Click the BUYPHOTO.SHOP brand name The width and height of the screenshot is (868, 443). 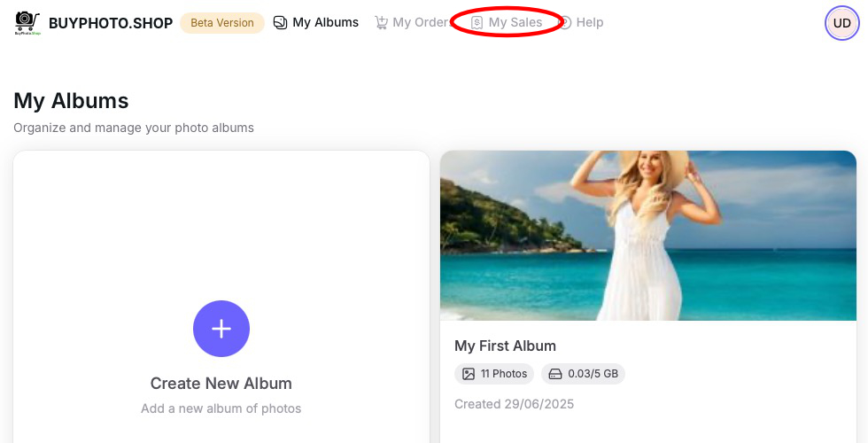click(111, 23)
